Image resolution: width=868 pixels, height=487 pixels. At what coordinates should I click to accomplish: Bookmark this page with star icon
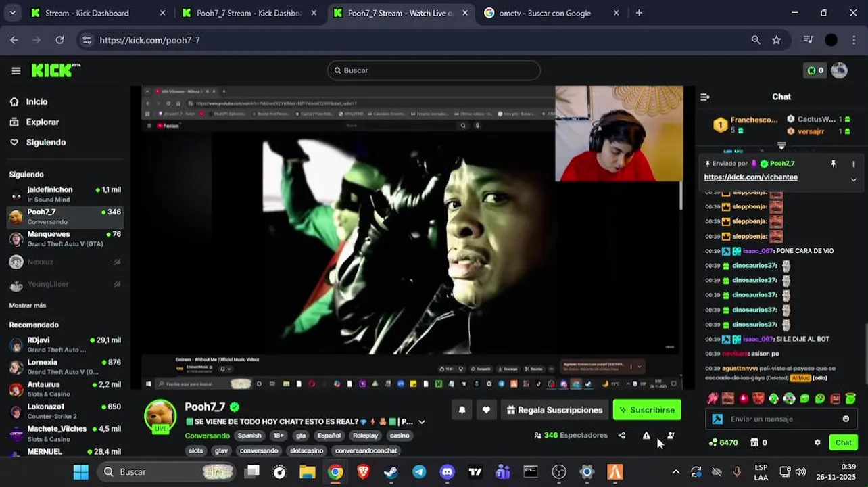(776, 40)
